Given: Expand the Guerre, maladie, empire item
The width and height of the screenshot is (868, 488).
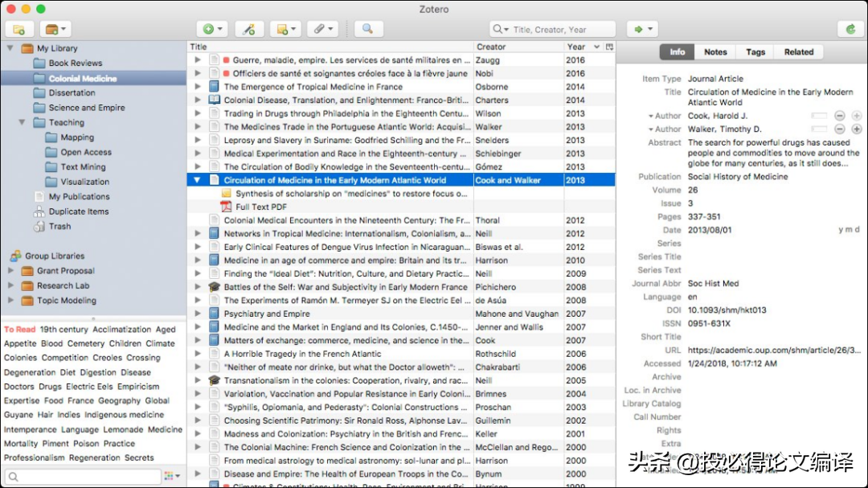Looking at the screenshot, I should click(x=198, y=59).
